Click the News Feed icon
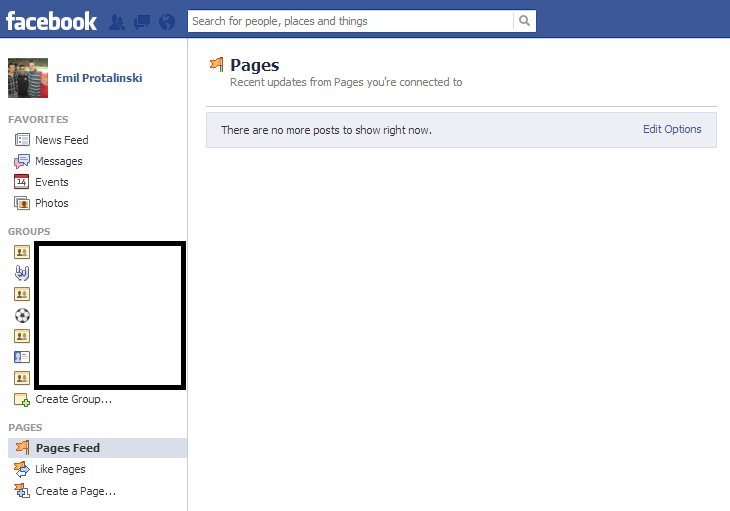 (22, 140)
